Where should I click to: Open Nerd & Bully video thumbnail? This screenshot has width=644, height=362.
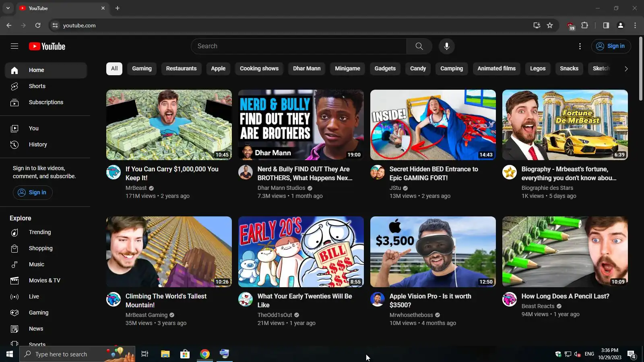point(301,125)
